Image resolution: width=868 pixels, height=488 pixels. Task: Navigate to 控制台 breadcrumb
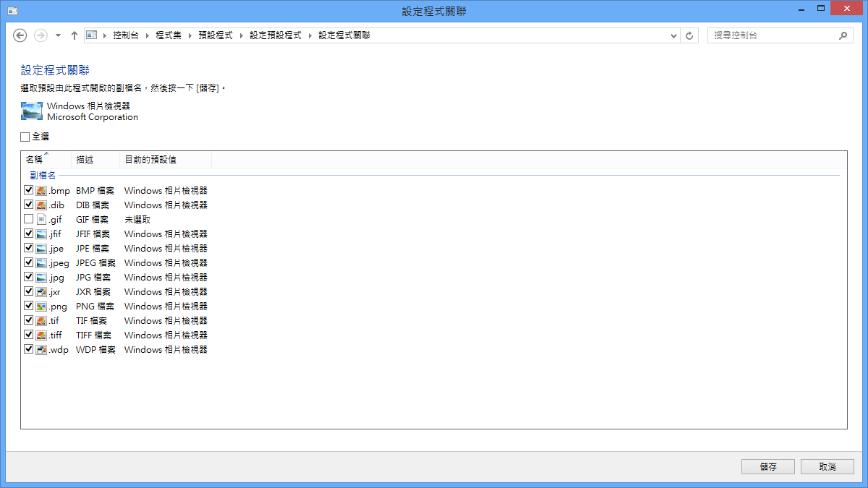click(126, 35)
